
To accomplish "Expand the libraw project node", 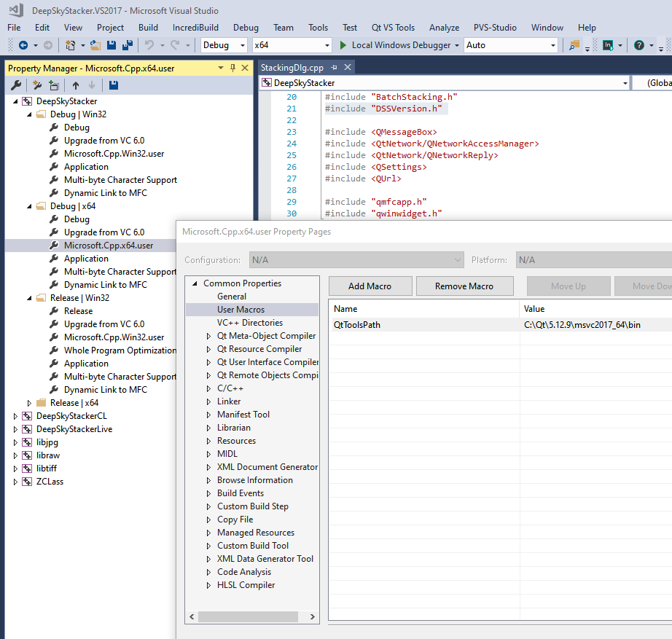I will click(15, 455).
